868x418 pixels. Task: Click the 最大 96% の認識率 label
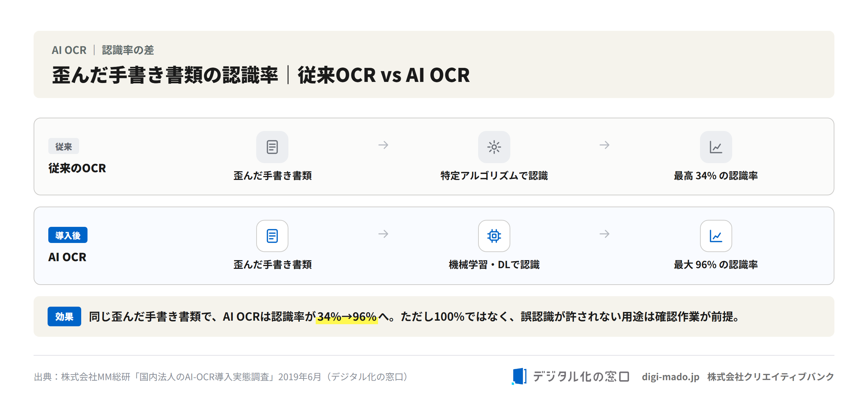(716, 265)
